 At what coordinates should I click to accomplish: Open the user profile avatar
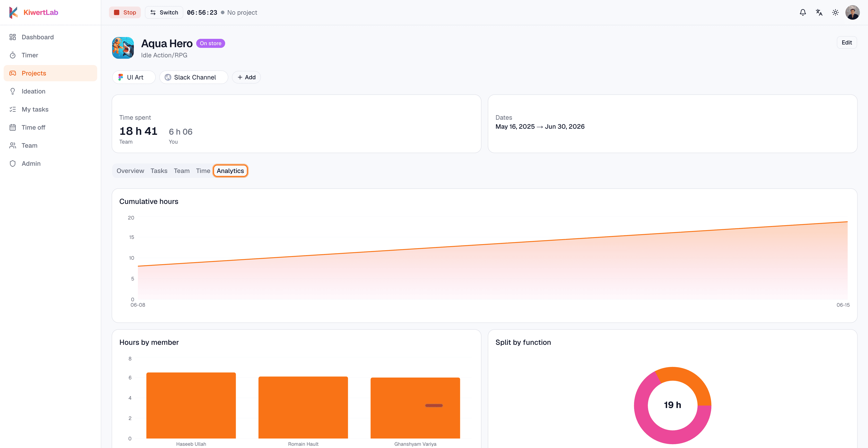(852, 12)
